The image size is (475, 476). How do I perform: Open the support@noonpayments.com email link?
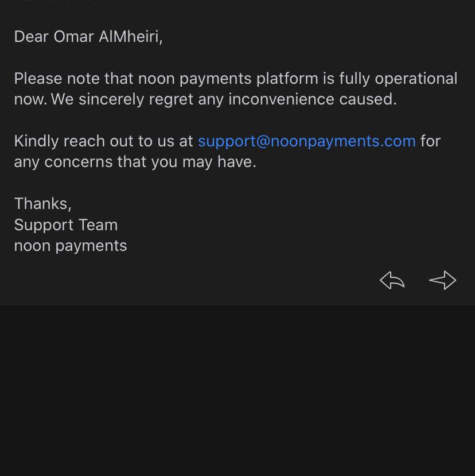coord(307,141)
